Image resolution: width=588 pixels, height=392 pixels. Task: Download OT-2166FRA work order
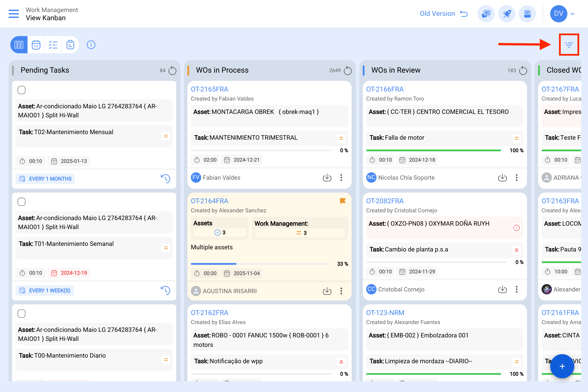pos(502,178)
